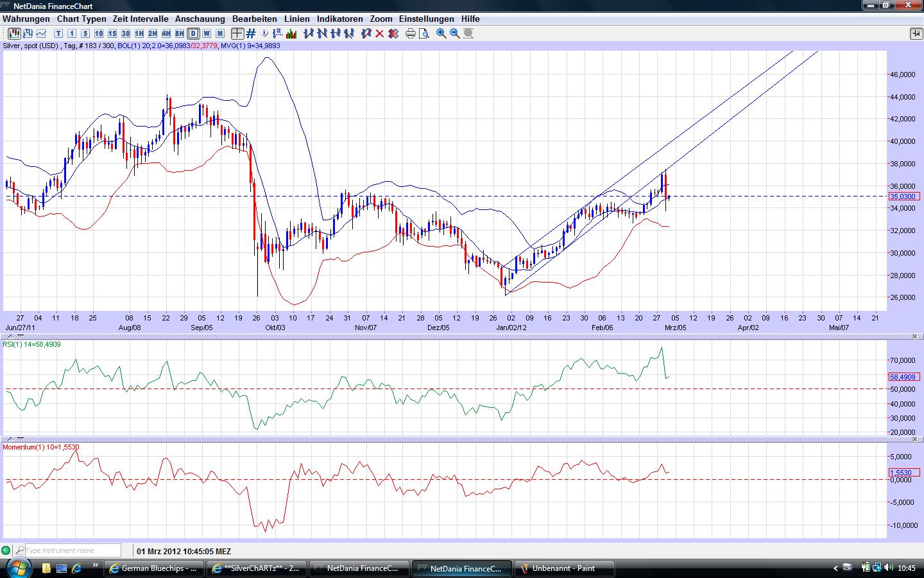
Task: Click the zoom out magnifier icon
Action: tap(455, 33)
